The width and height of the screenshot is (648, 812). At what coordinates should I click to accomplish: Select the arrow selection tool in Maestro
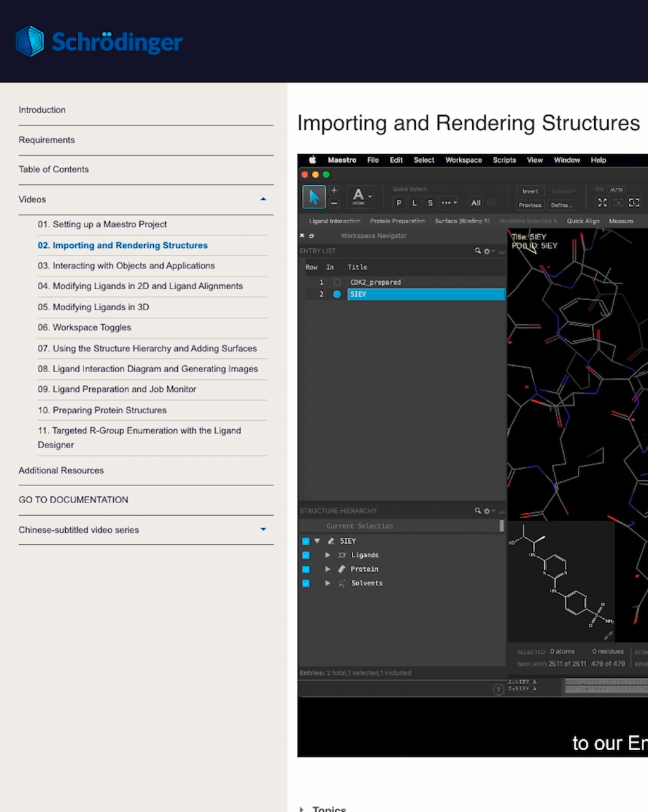tap(314, 197)
